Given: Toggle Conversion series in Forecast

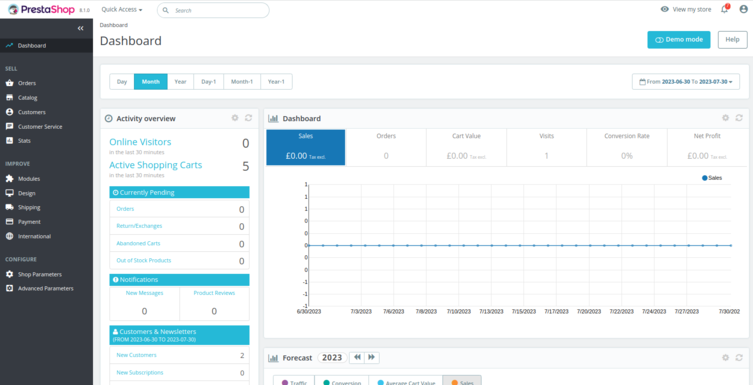Looking at the screenshot, I should [341, 380].
